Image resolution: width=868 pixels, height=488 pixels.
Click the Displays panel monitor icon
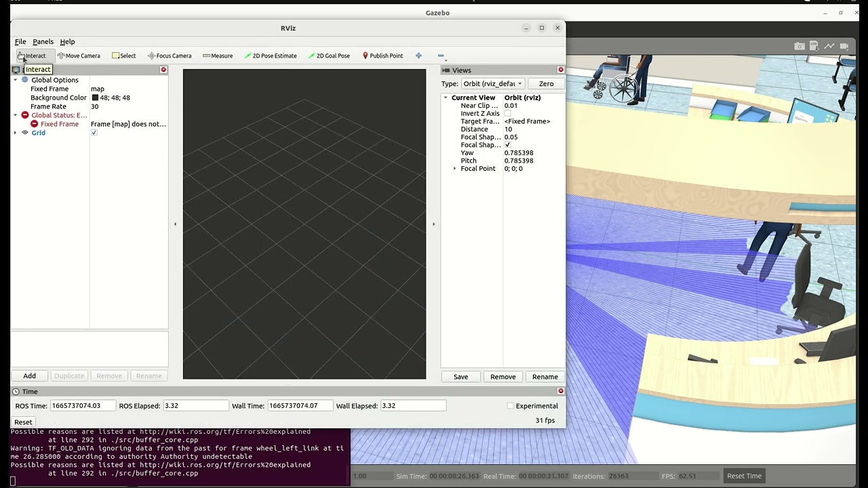tap(16, 70)
